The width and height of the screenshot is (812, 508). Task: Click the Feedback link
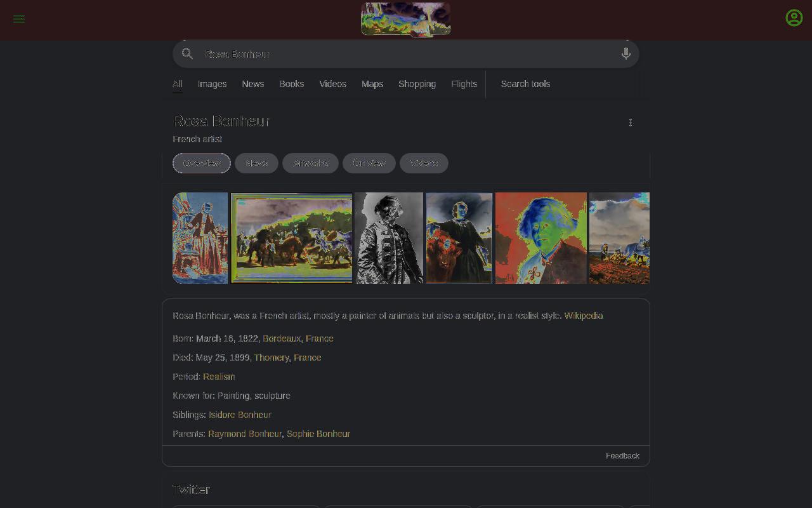tap(622, 456)
